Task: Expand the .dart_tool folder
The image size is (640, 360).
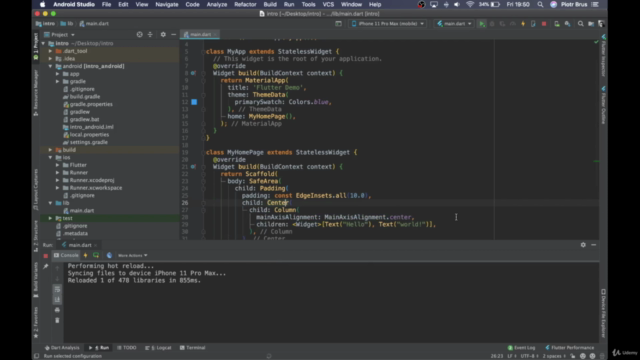Action: point(50,51)
